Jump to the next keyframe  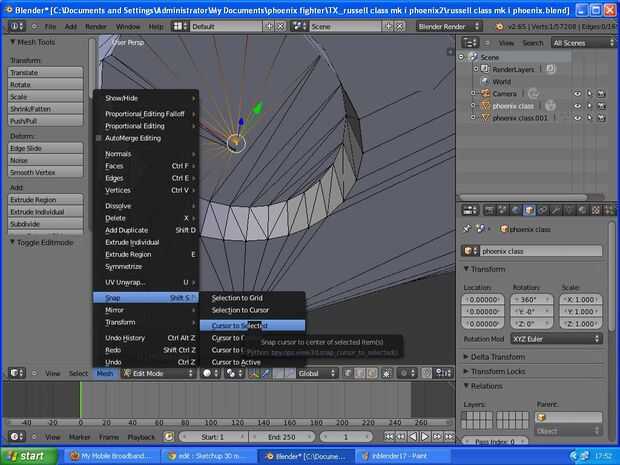point(437,437)
